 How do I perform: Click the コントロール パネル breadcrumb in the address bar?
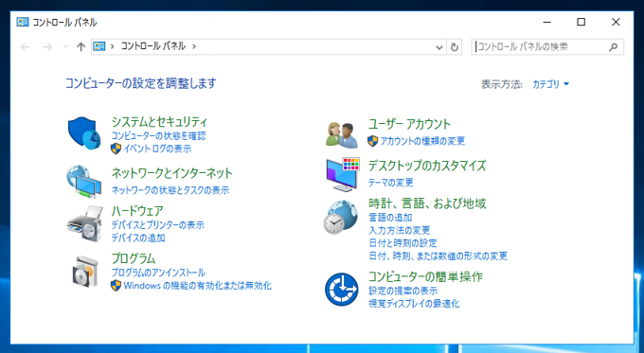(x=153, y=46)
